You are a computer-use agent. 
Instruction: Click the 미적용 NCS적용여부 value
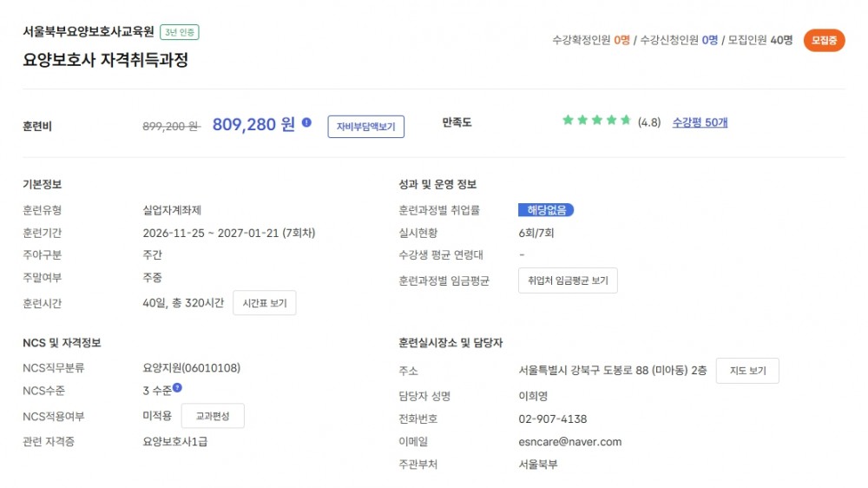click(157, 416)
